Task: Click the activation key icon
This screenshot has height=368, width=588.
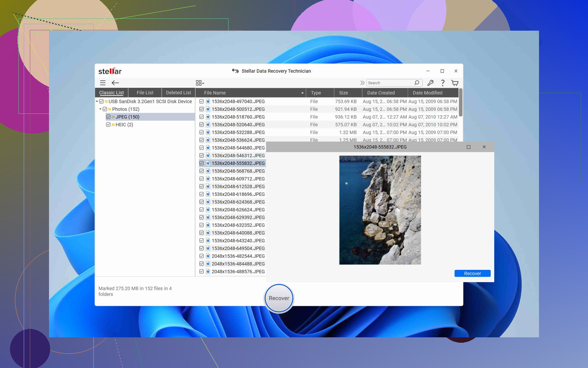Action: (x=430, y=83)
